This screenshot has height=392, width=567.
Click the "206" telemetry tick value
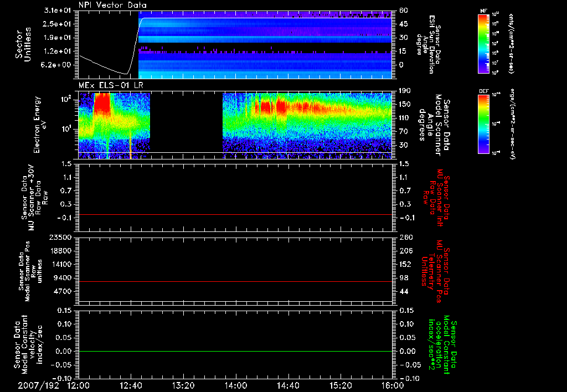(x=406, y=251)
